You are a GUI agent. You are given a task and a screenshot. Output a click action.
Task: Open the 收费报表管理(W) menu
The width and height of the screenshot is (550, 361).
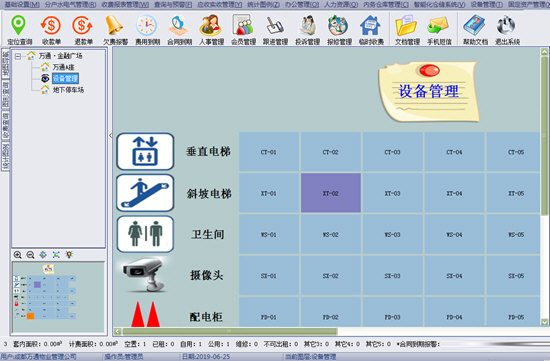click(x=125, y=5)
